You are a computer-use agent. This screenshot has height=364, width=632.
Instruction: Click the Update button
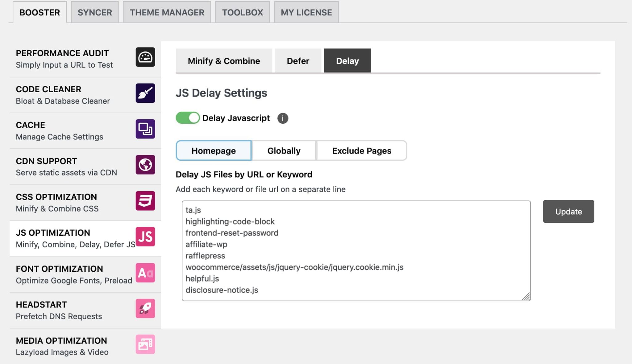click(568, 212)
